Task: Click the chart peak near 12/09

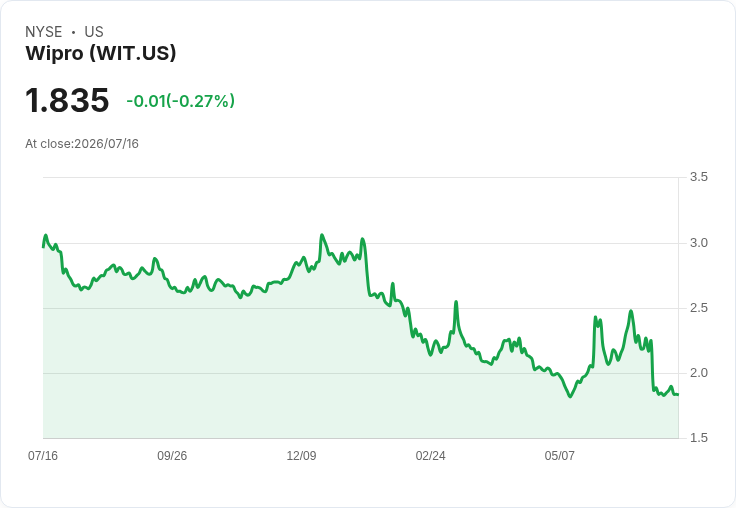Action: coord(322,235)
